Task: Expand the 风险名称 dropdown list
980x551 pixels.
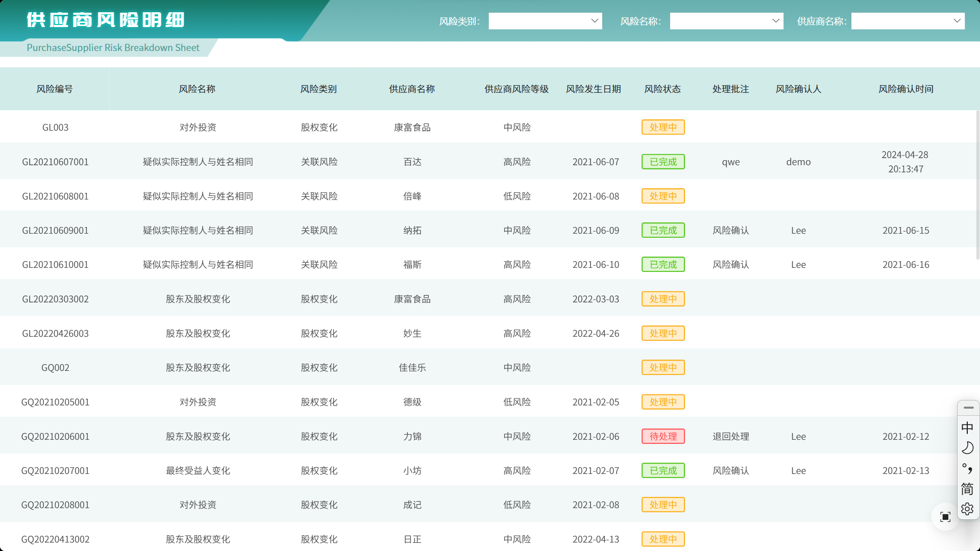Action: pos(726,21)
